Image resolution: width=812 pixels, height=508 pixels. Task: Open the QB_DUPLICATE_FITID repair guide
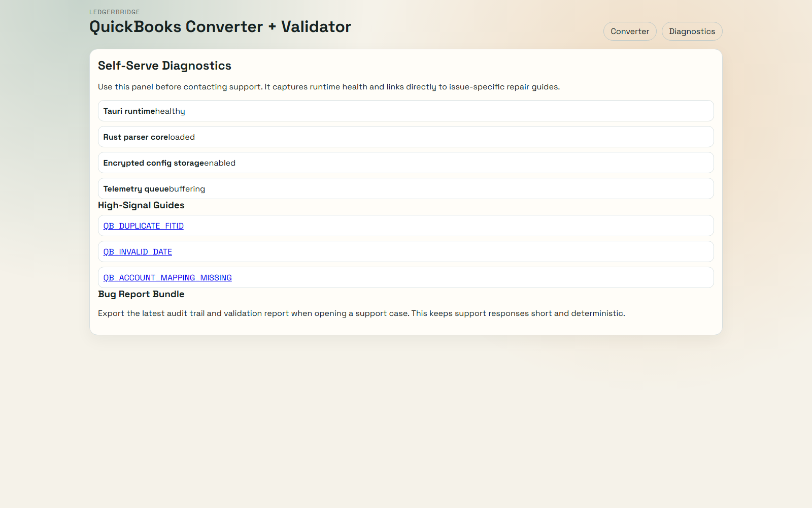tap(143, 226)
